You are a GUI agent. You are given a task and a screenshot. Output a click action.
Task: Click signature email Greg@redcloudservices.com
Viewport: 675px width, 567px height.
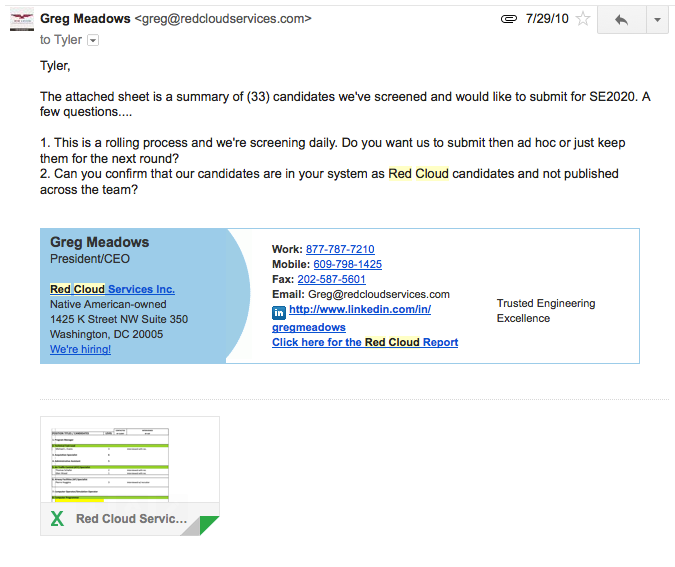379,294
